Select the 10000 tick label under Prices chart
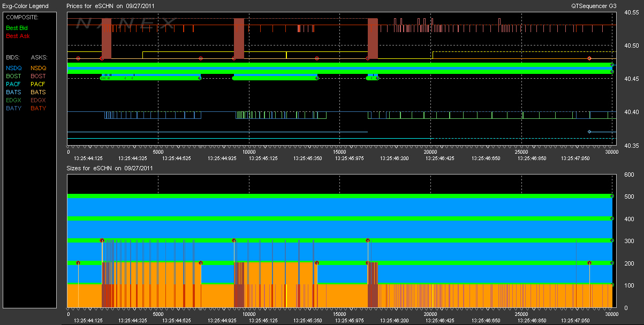Image resolution: width=644 pixels, height=325 pixels. (x=249, y=152)
